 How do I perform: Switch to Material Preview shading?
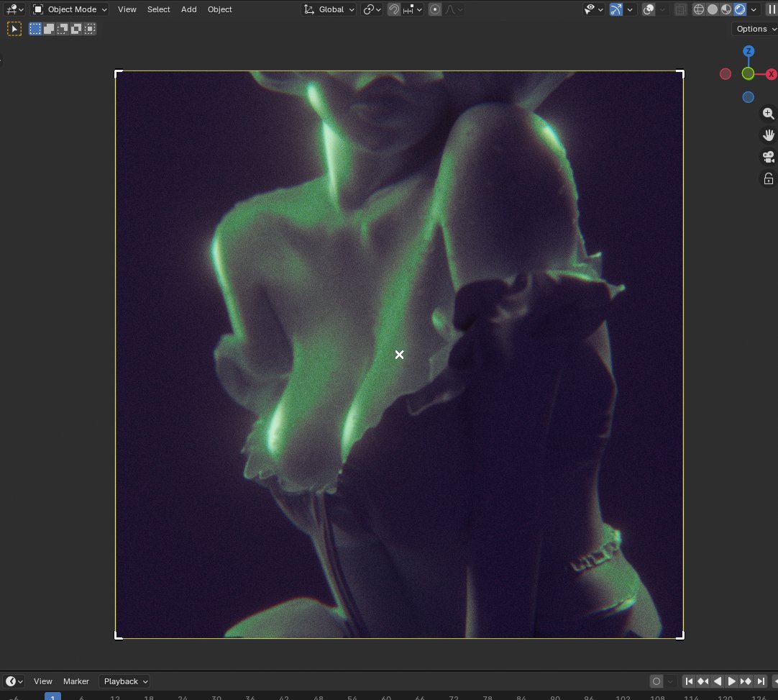click(726, 9)
